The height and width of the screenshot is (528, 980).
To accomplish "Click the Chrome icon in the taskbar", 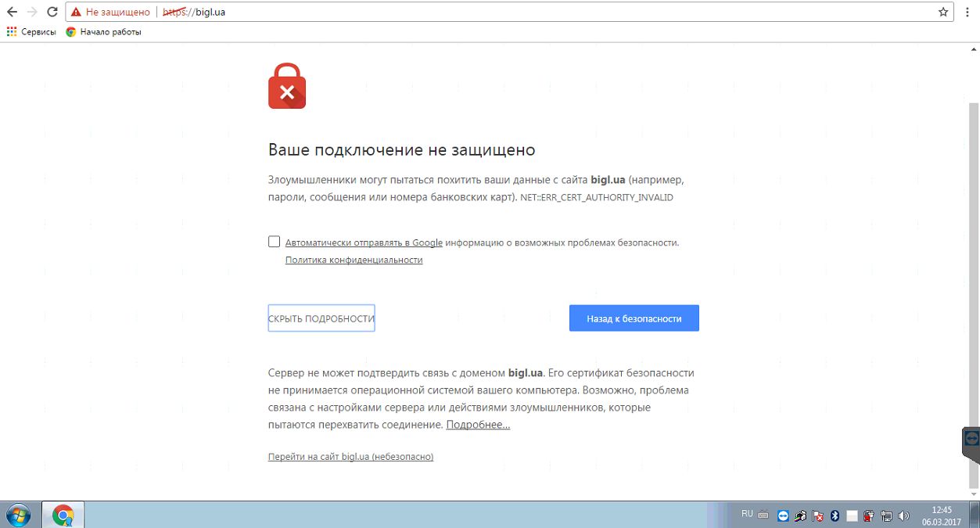I will pyautogui.click(x=63, y=515).
